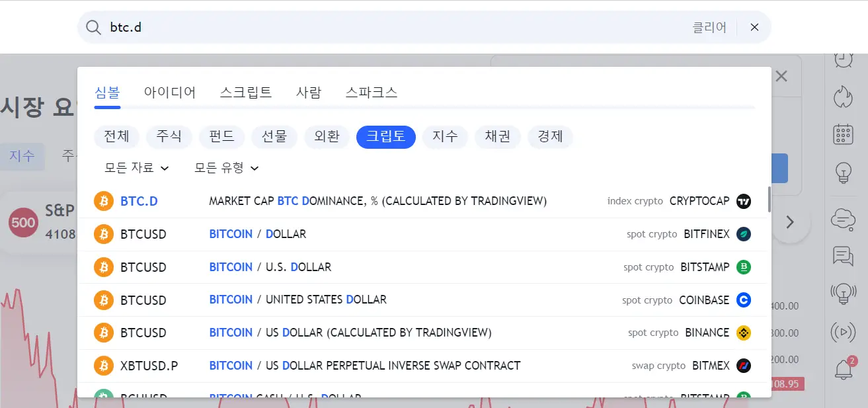Select the BTC.D symbol result
Image resolution: width=868 pixels, height=408 pixels.
[139, 201]
